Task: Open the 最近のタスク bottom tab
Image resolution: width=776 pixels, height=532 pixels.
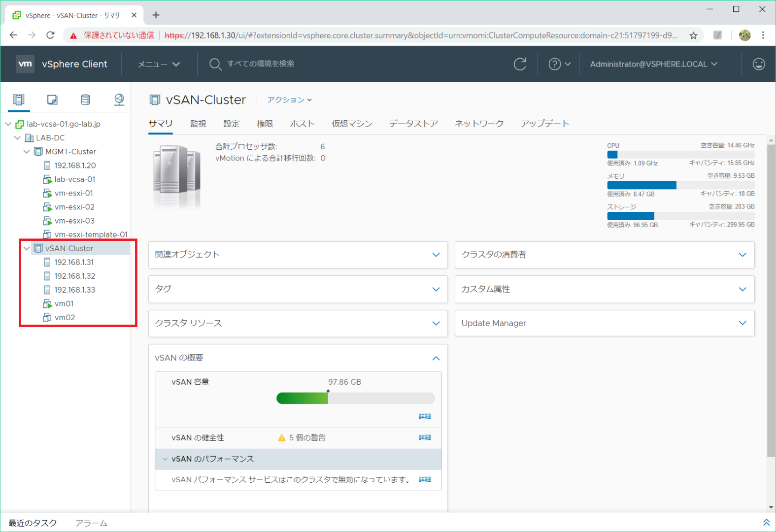Action: point(33,523)
